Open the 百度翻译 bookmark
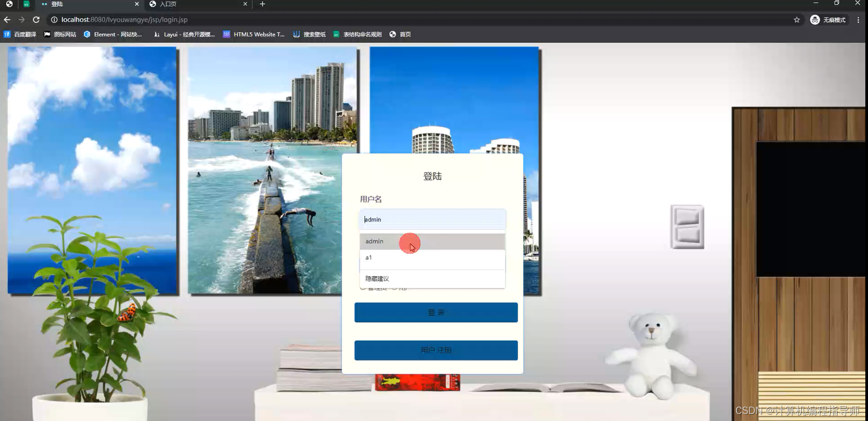The width and height of the screenshot is (868, 421). pyautogui.click(x=20, y=34)
